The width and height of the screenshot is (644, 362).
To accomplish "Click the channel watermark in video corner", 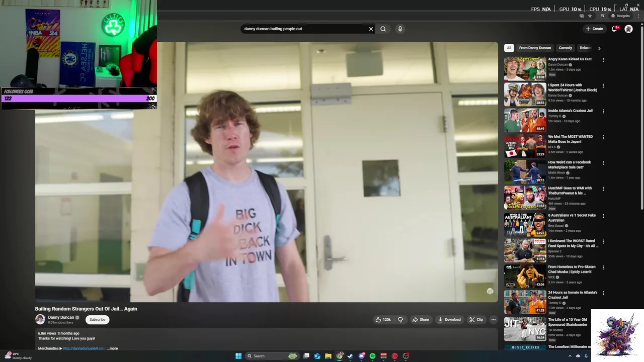I will coord(490,291).
